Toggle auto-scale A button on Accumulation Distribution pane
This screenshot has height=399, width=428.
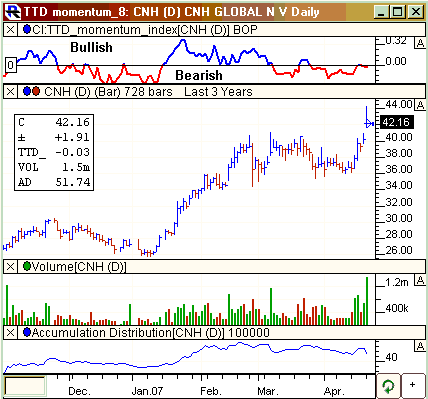420,346
